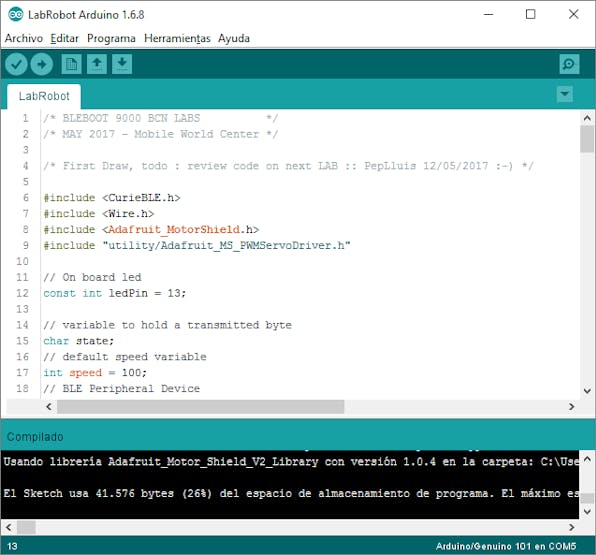Click console vertical scrollbar up arrow
The width and height of the screenshot is (596, 555).
[x=587, y=459]
